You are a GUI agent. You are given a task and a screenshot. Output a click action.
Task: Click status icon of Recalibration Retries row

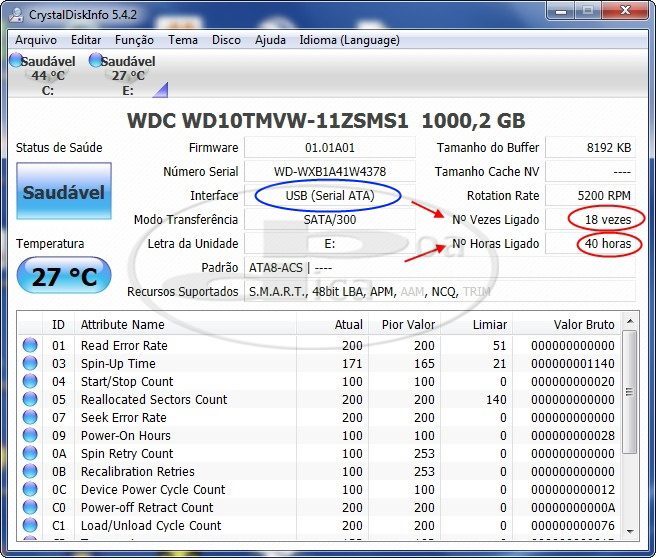30,471
